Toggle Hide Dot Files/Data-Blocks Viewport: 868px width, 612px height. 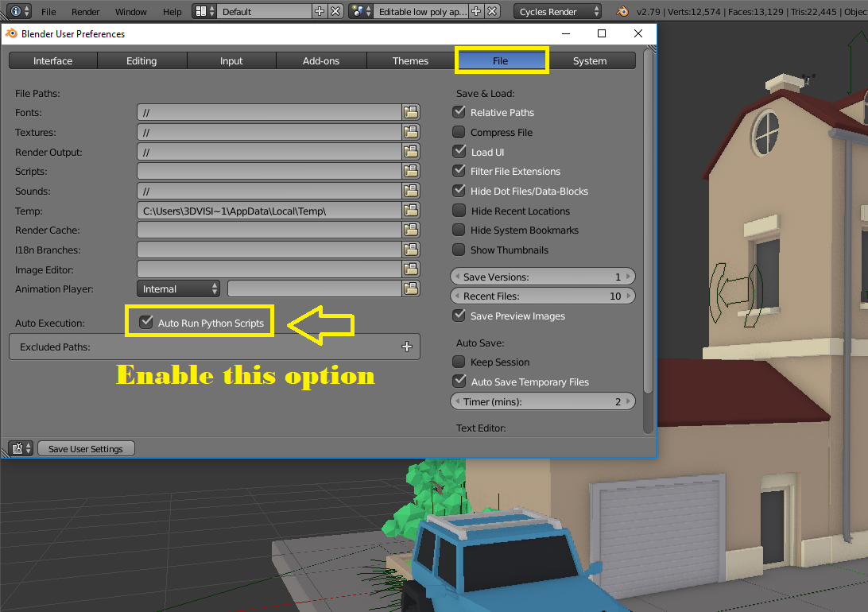coord(459,190)
